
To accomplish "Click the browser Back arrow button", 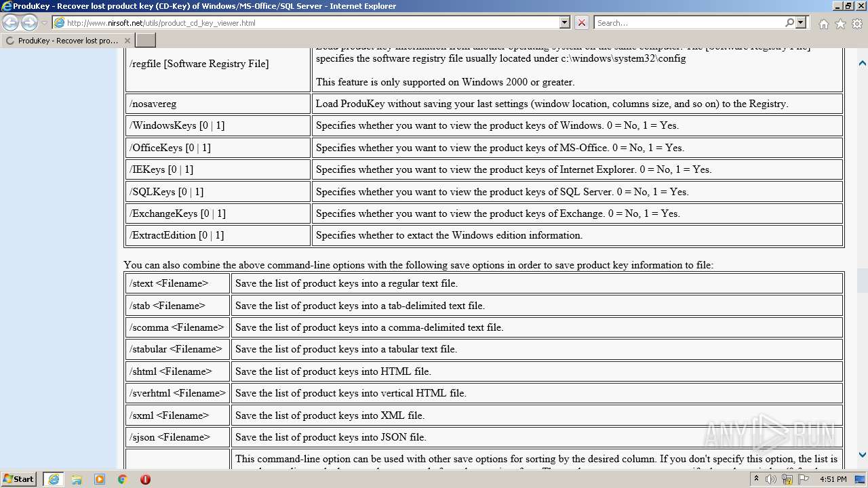I will tap(11, 22).
